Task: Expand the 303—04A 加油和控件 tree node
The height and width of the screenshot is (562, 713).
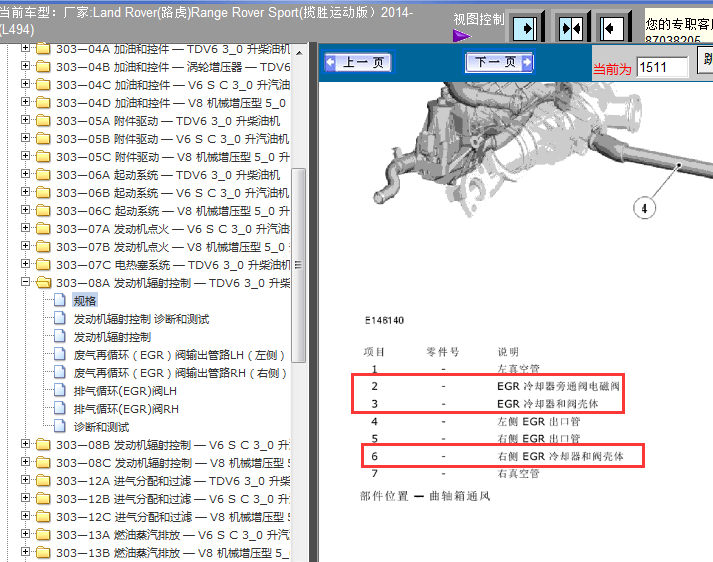Action: tap(26, 49)
